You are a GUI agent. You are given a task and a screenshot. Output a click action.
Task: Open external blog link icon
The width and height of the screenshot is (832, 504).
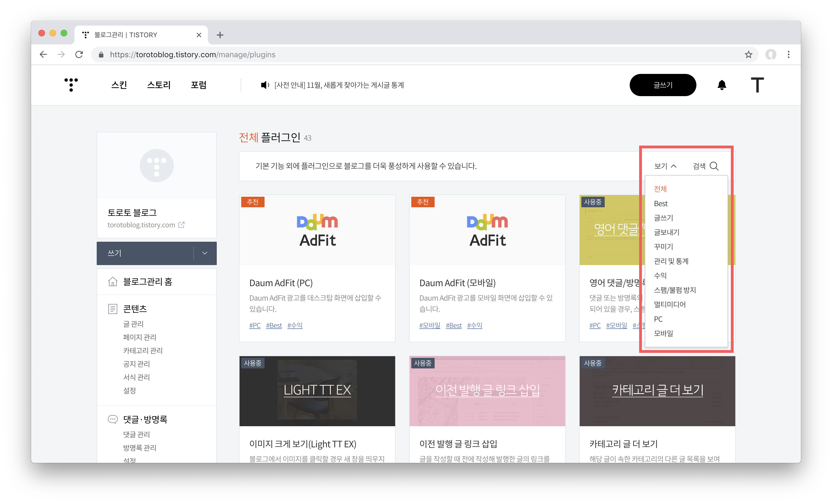tap(182, 225)
